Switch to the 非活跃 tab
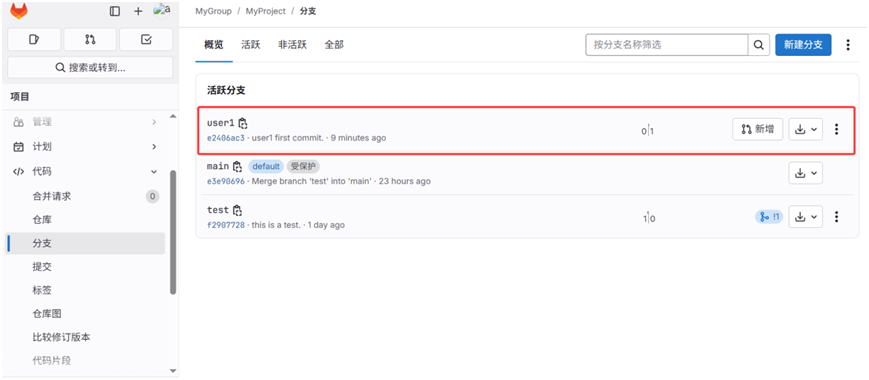 (x=292, y=45)
